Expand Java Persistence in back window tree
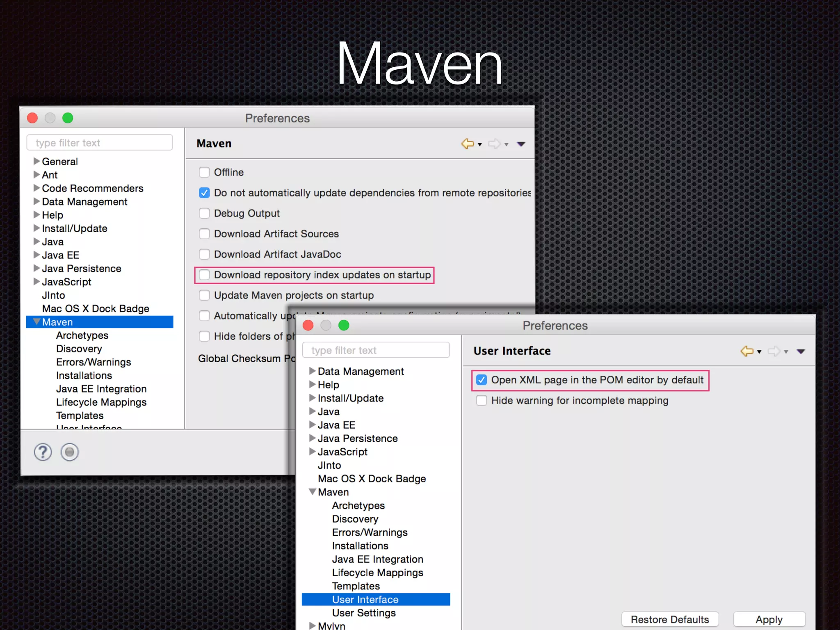The height and width of the screenshot is (630, 840). pos(37,268)
